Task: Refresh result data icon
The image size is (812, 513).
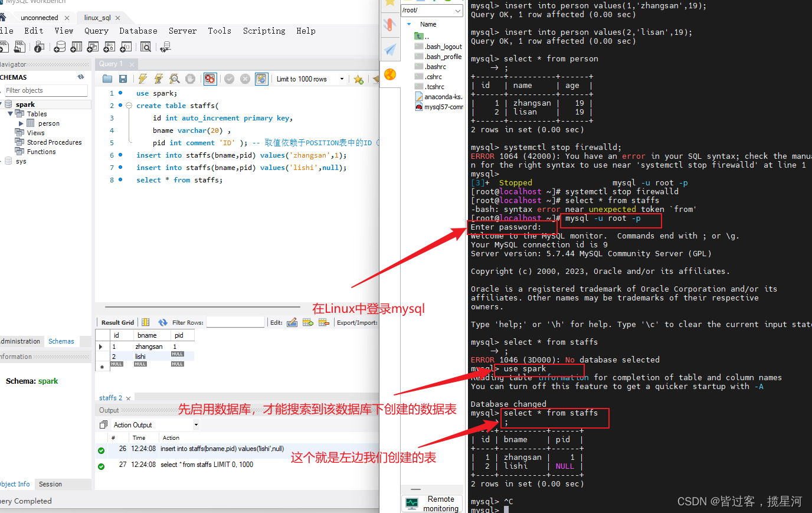Action: [163, 322]
